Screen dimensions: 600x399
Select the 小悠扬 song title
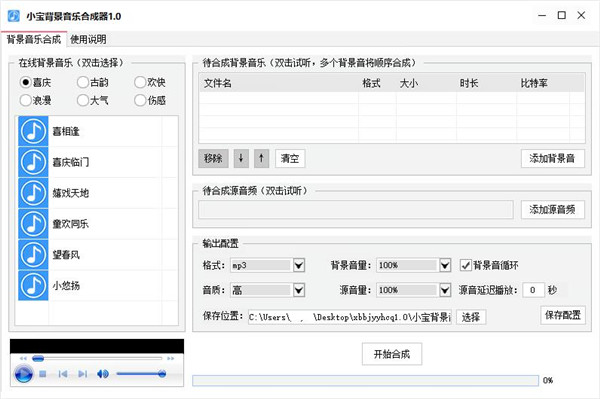(66, 286)
